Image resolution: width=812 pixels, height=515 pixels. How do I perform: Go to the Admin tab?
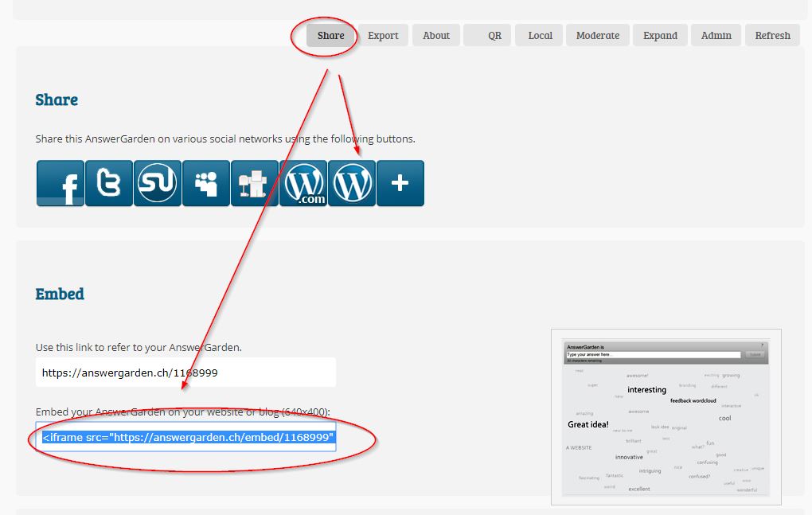pyautogui.click(x=716, y=35)
